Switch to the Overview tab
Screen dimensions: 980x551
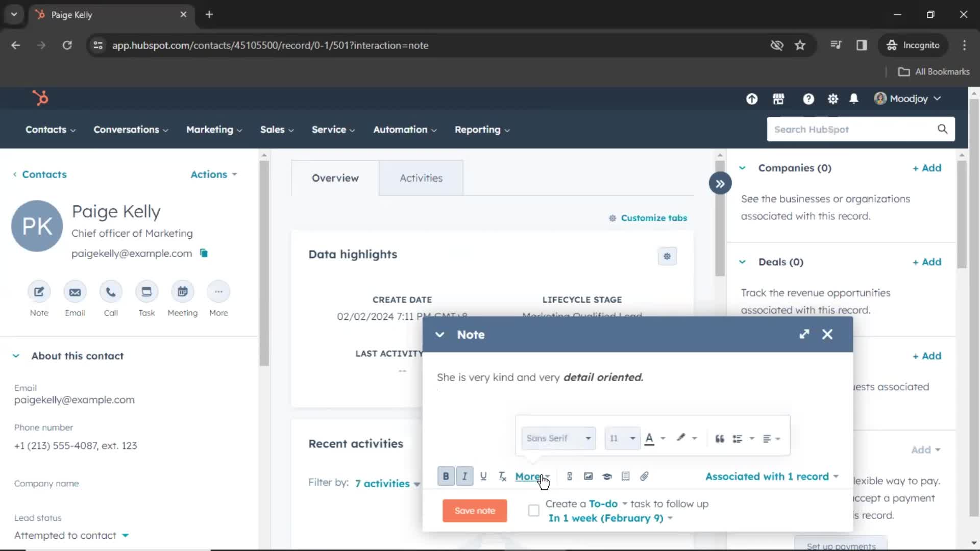[335, 178]
